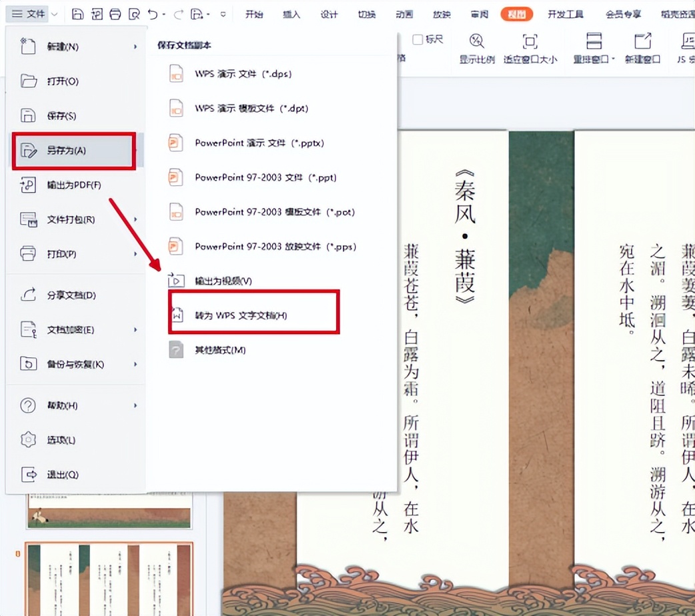
Task: Select 输出为视频 export as video
Action: point(223,281)
